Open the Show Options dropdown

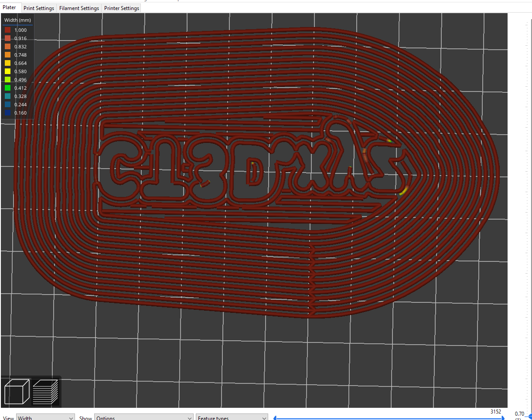(x=144, y=417)
